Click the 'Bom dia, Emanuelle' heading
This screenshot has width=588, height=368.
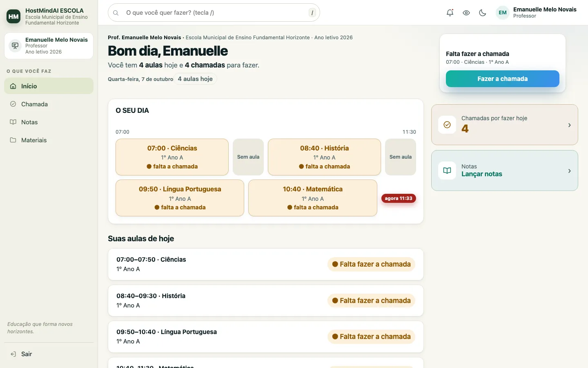point(168,51)
